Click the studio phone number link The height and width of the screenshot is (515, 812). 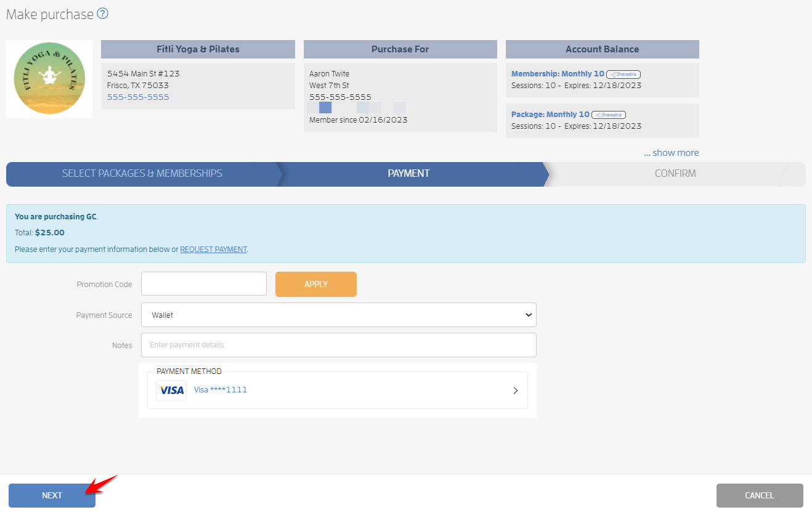[x=138, y=97]
